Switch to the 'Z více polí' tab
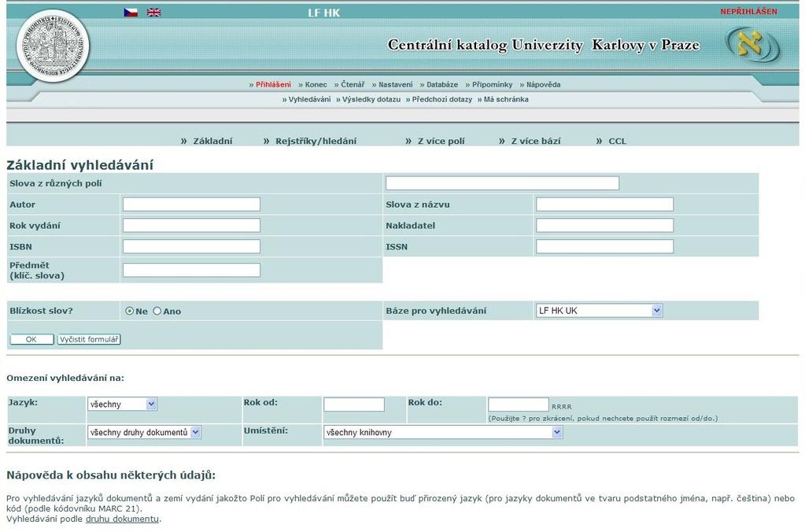Viewport: 805px width, 532px height. pos(441,141)
